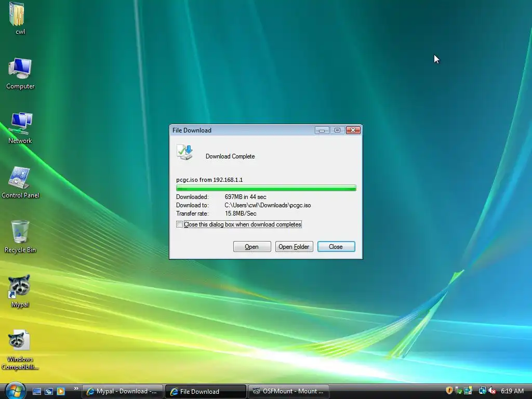This screenshot has width=532, height=399.
Task: Select the Windows Compatibility file icon
Action: click(19, 340)
